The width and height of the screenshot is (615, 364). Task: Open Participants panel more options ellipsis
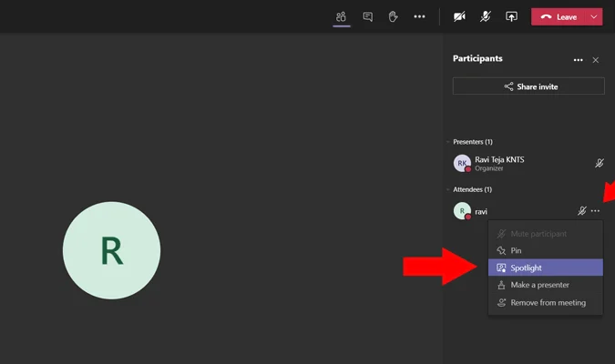pyautogui.click(x=578, y=60)
